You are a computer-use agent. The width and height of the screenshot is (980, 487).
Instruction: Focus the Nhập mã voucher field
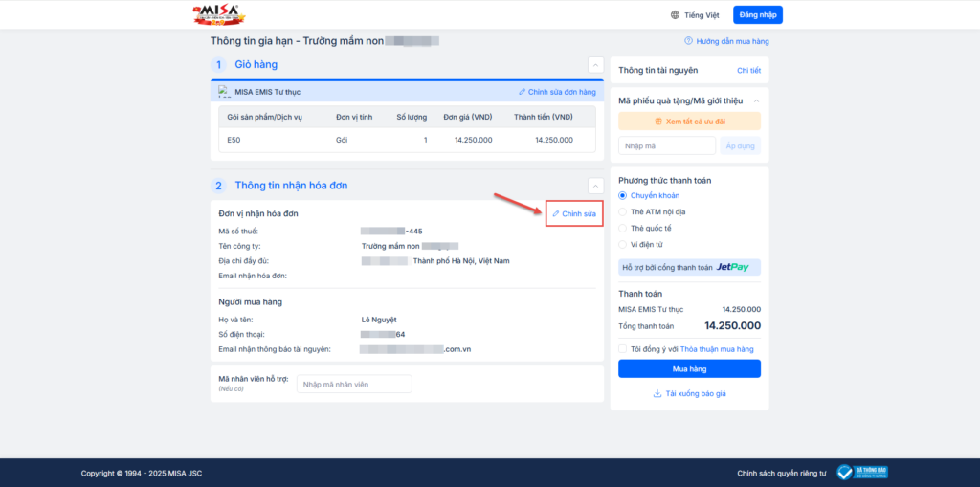click(667, 145)
